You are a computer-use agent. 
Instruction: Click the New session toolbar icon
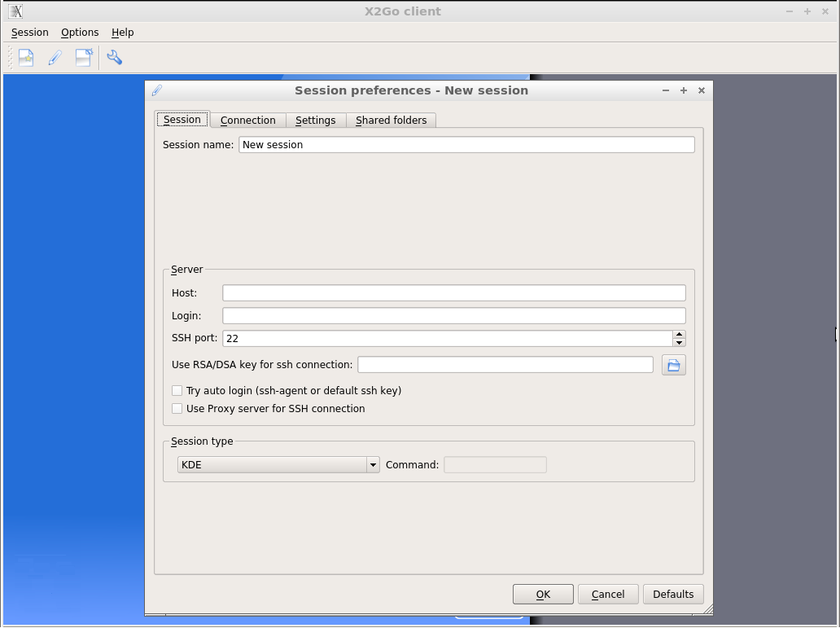tap(26, 58)
